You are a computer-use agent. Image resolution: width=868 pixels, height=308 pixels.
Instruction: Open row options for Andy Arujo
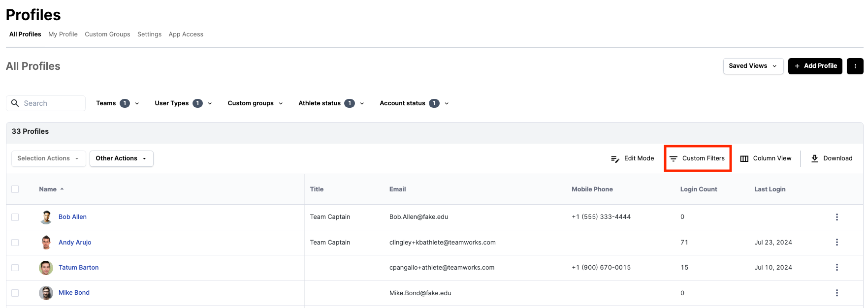[837, 243]
